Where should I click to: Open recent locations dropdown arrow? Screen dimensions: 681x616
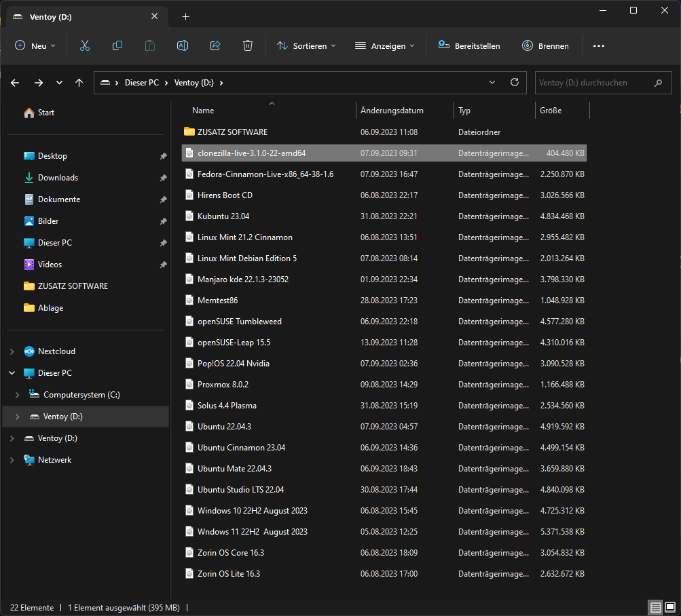tap(59, 83)
